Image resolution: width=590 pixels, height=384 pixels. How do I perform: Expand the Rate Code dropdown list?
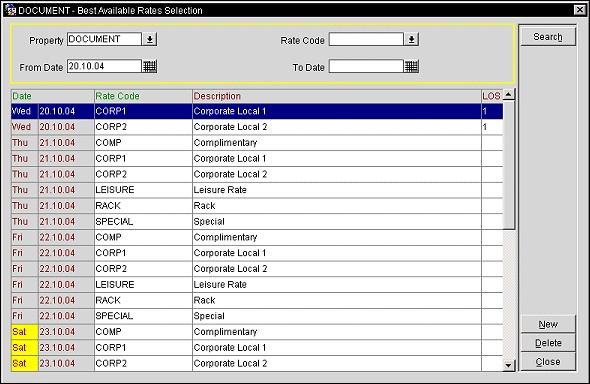(x=411, y=39)
